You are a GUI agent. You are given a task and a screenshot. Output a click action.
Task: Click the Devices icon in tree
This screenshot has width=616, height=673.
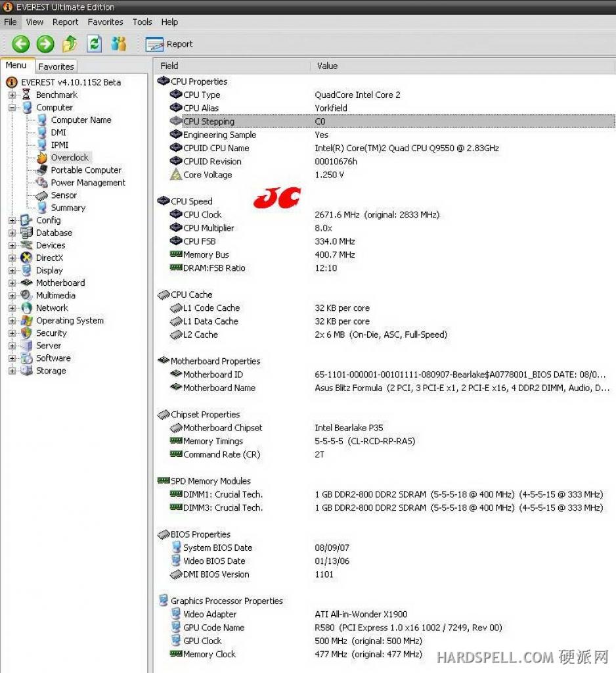(x=26, y=245)
